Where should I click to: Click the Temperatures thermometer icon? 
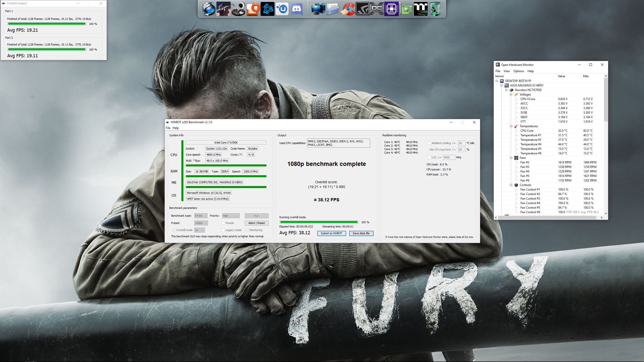tap(516, 126)
